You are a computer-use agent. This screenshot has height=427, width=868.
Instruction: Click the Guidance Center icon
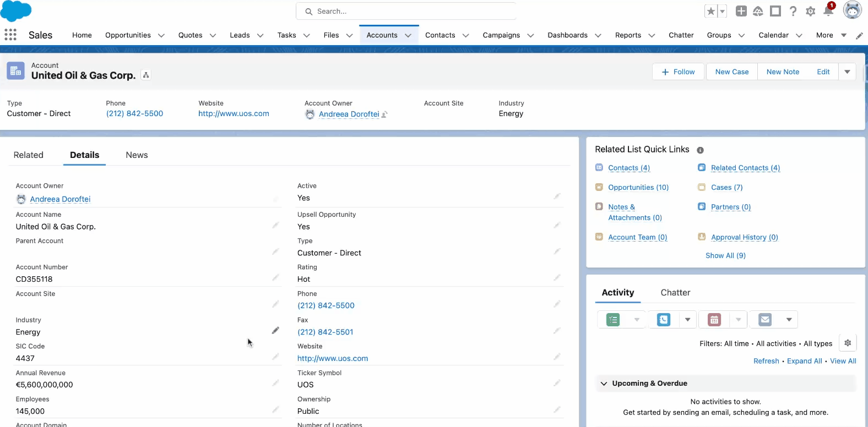point(775,11)
